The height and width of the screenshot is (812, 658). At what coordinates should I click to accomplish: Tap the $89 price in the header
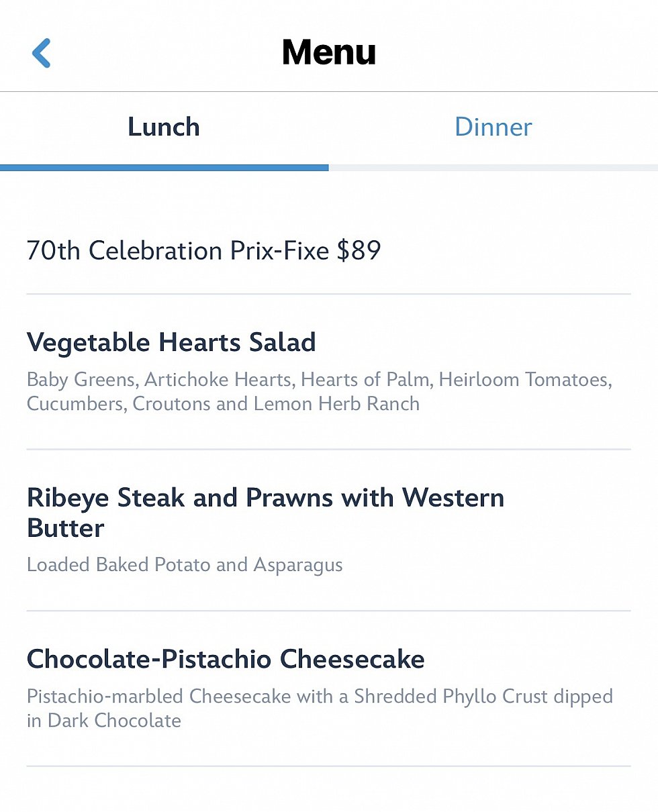pos(359,251)
